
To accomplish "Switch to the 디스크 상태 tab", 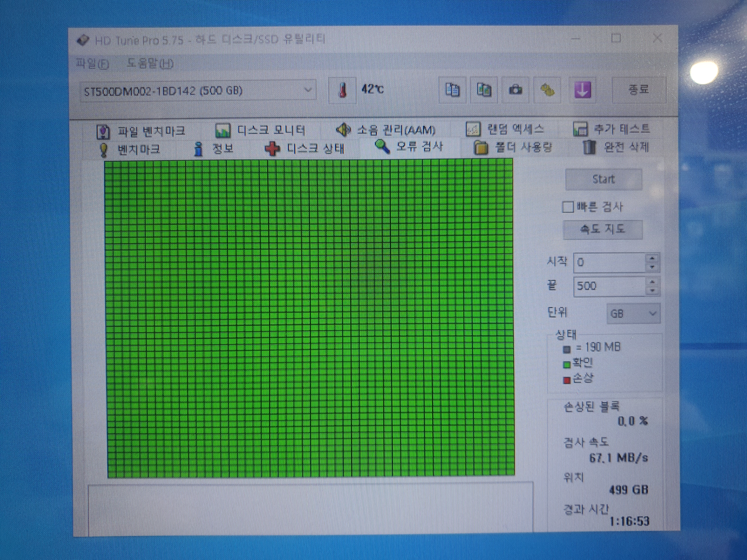I will coord(304,148).
